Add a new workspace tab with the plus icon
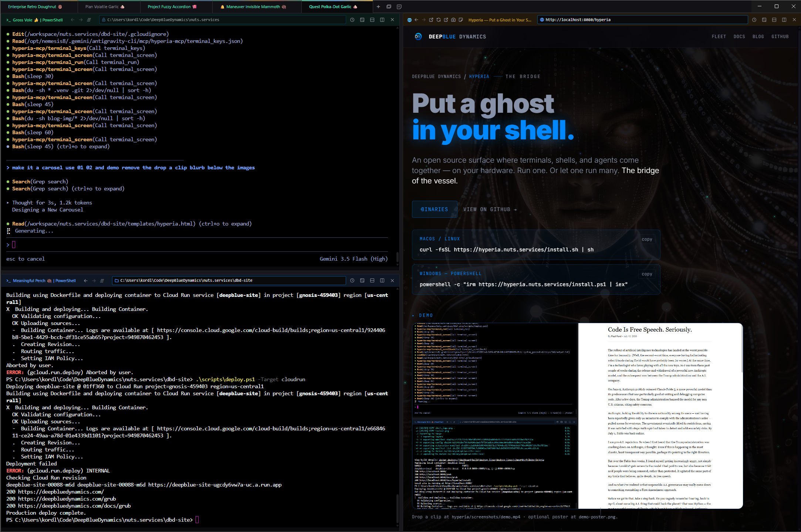 pos(378,7)
